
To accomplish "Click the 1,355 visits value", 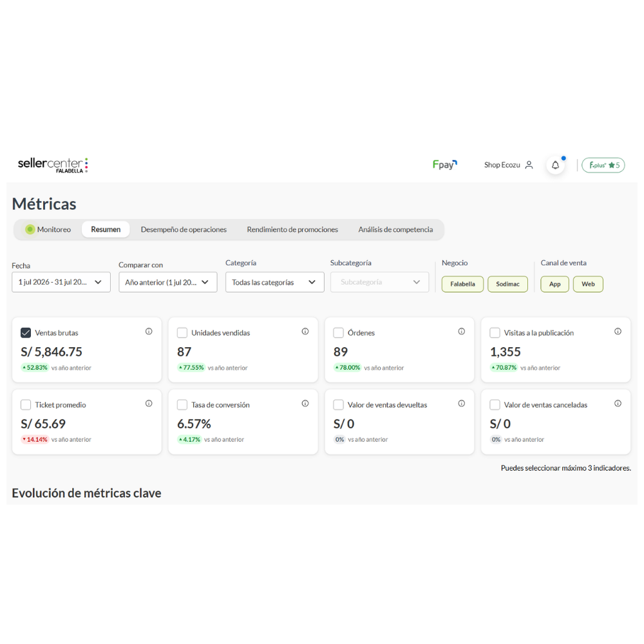I will pyautogui.click(x=505, y=352).
